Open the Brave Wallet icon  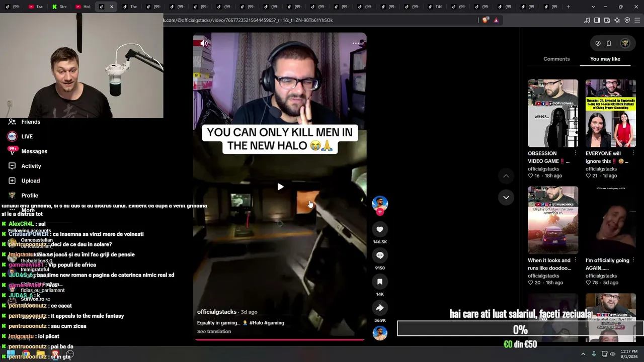607,20
